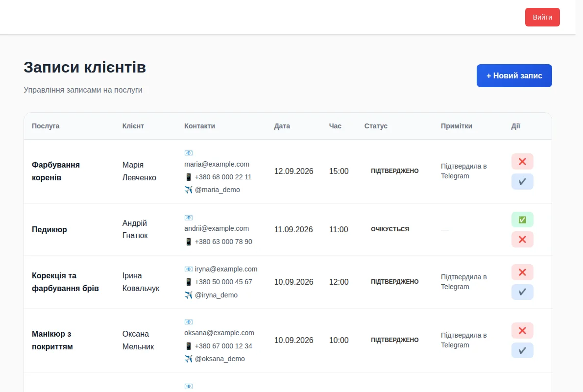Click email iryna@example.com

point(226,269)
